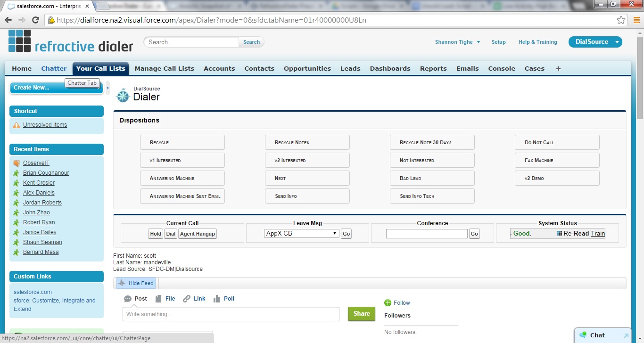The height and width of the screenshot is (343, 644).
Task: Click the Conference number input field
Action: click(x=427, y=234)
